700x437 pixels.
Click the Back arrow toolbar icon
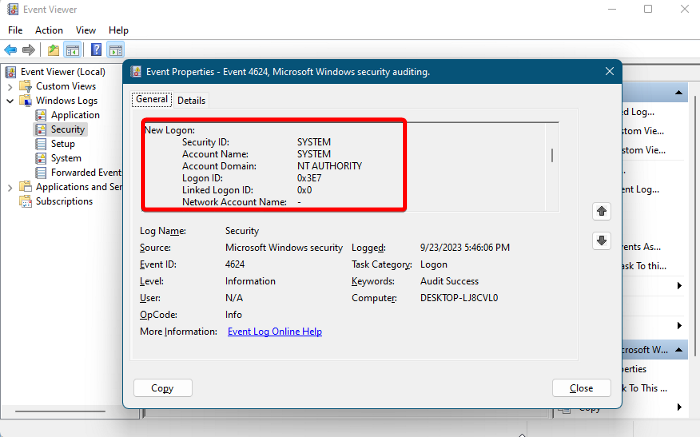click(11, 50)
